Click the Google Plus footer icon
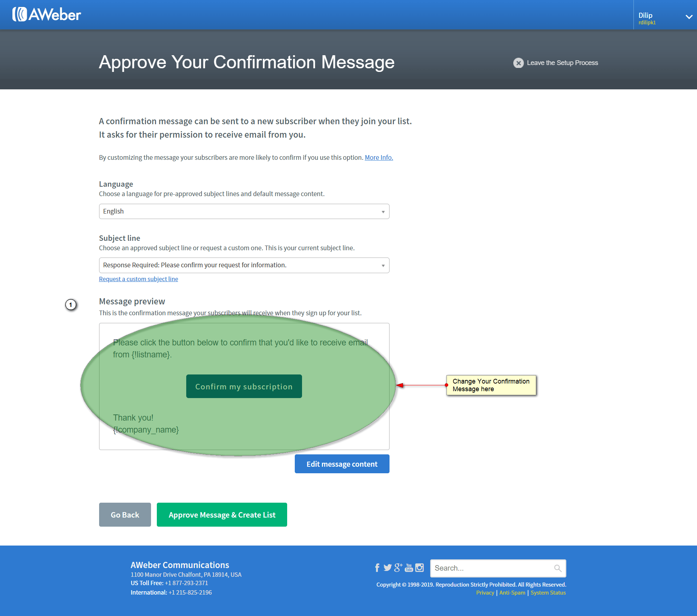 pos(398,568)
